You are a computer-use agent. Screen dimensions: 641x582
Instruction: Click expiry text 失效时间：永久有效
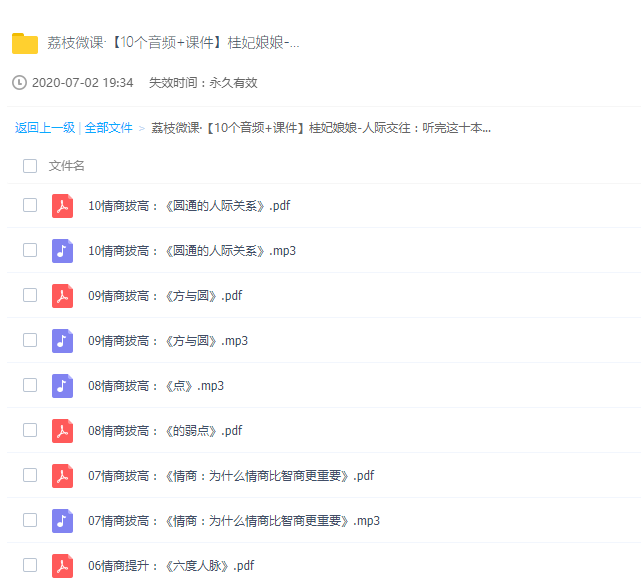(203, 83)
